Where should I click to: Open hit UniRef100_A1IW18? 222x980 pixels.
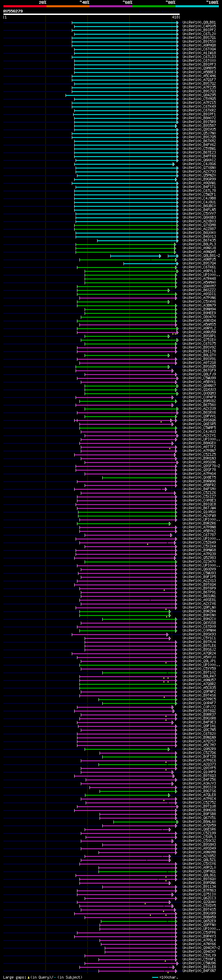(x=199, y=53)
